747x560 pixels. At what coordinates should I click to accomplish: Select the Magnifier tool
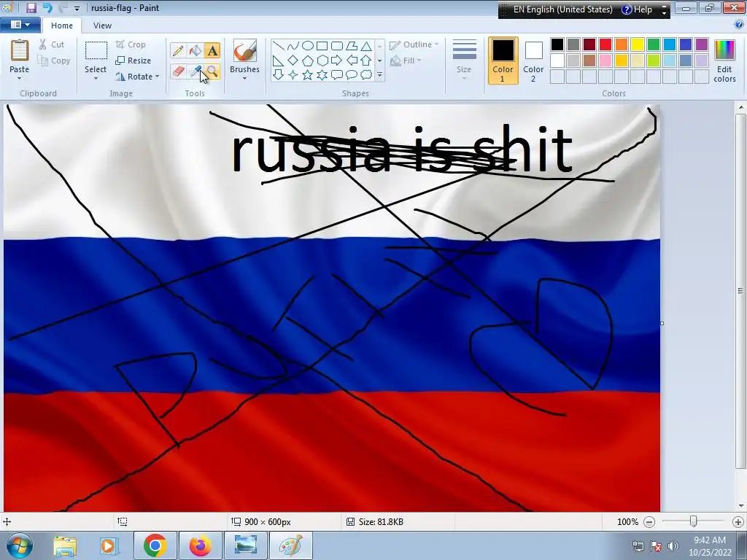click(x=212, y=71)
